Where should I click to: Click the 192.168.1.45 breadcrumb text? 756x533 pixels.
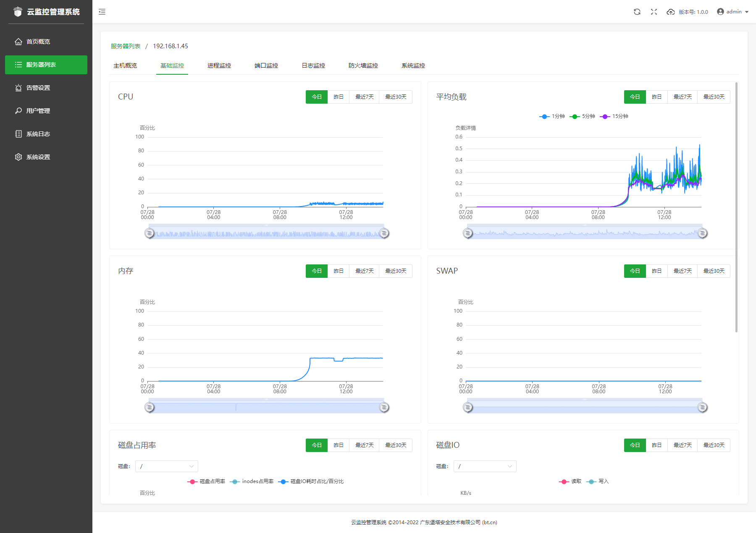pyautogui.click(x=171, y=46)
